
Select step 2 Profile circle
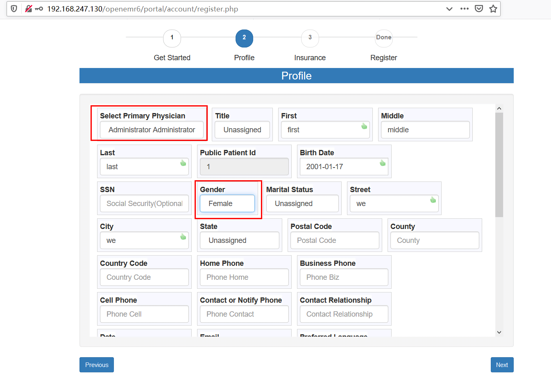point(244,38)
